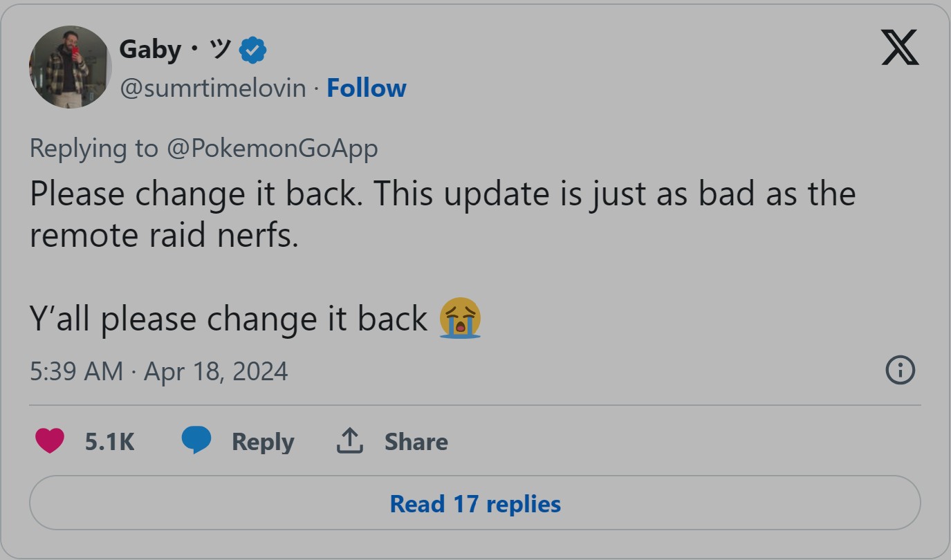The image size is (951, 560).
Task: Click the Follow link
Action: point(366,88)
